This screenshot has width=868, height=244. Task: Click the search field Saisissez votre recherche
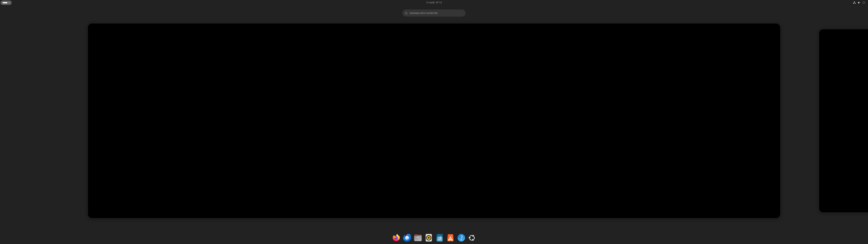435,13
